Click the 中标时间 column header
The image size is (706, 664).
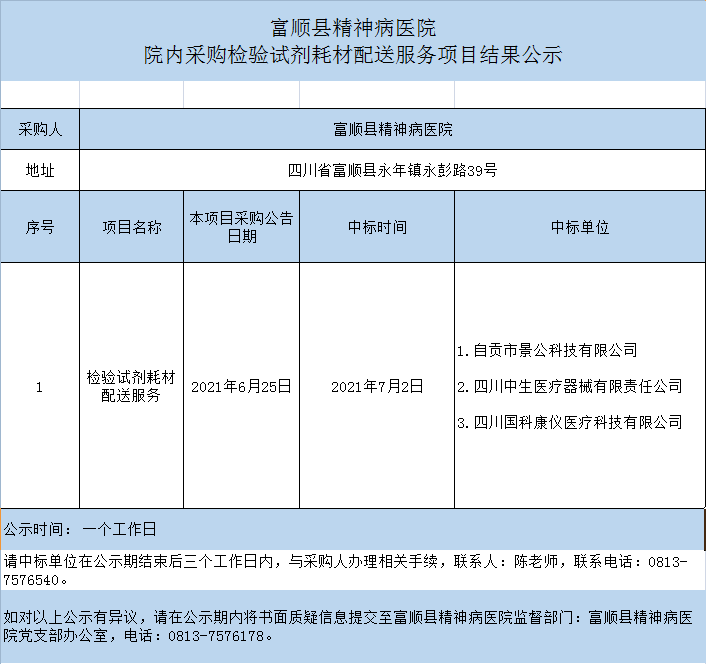pos(377,227)
